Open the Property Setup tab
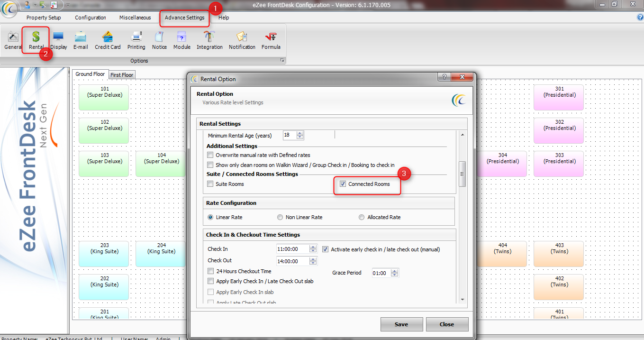The width and height of the screenshot is (644, 340). pos(44,18)
